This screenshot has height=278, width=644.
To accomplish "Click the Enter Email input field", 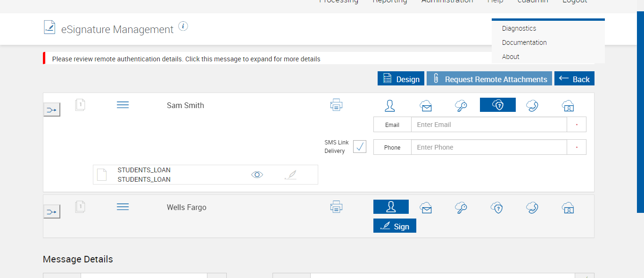I will point(488,125).
